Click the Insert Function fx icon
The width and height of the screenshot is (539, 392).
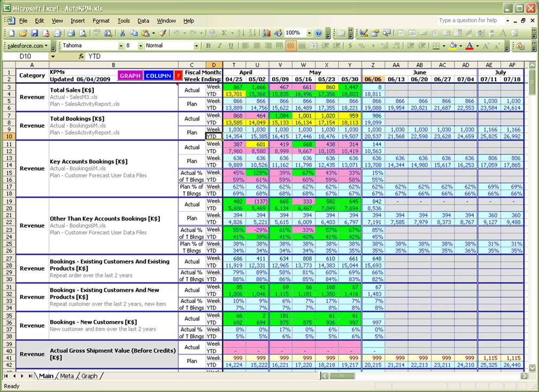point(81,56)
